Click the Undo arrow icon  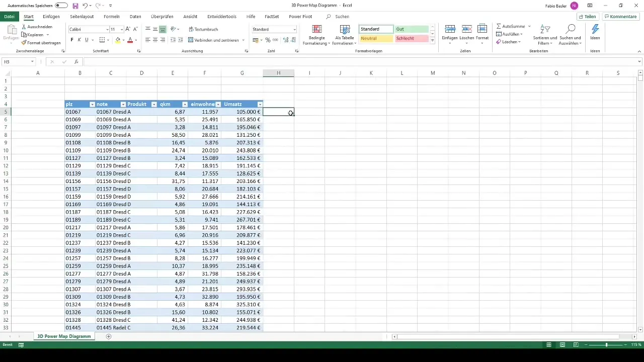pyautogui.click(x=85, y=5)
